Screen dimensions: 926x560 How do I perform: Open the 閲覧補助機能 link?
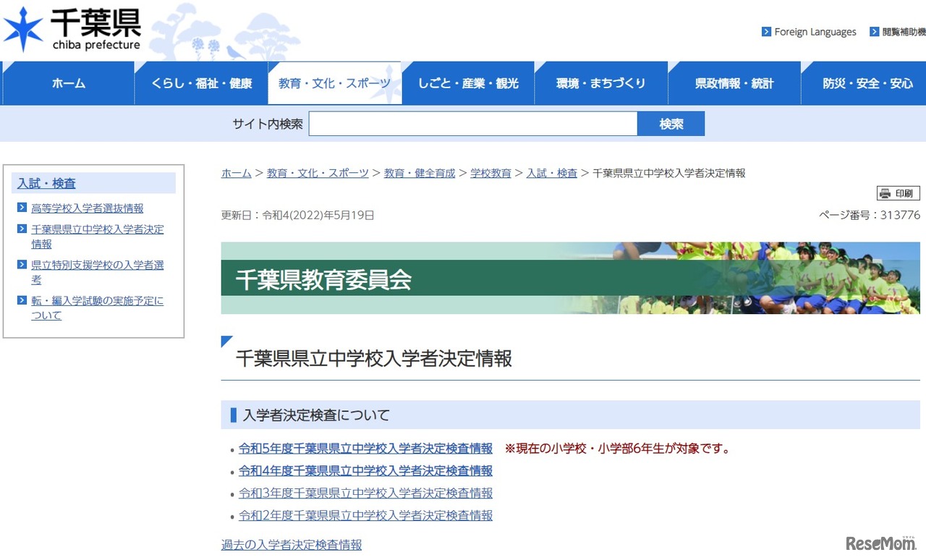pyautogui.click(x=904, y=32)
